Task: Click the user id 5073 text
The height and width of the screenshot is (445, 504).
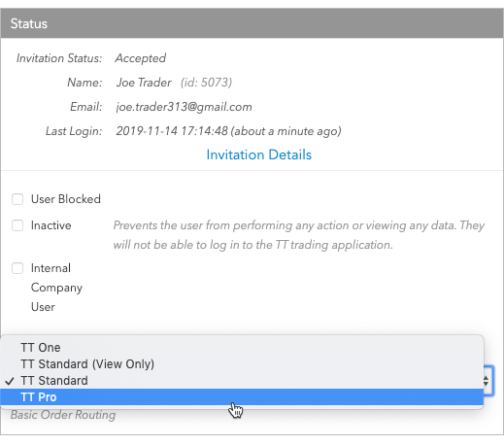Action: click(206, 83)
